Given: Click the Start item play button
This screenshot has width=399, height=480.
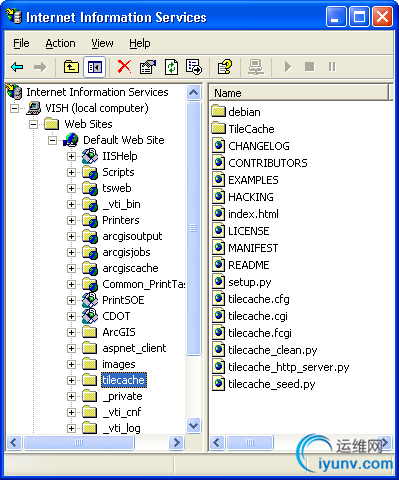Looking at the screenshot, I should [x=288, y=67].
